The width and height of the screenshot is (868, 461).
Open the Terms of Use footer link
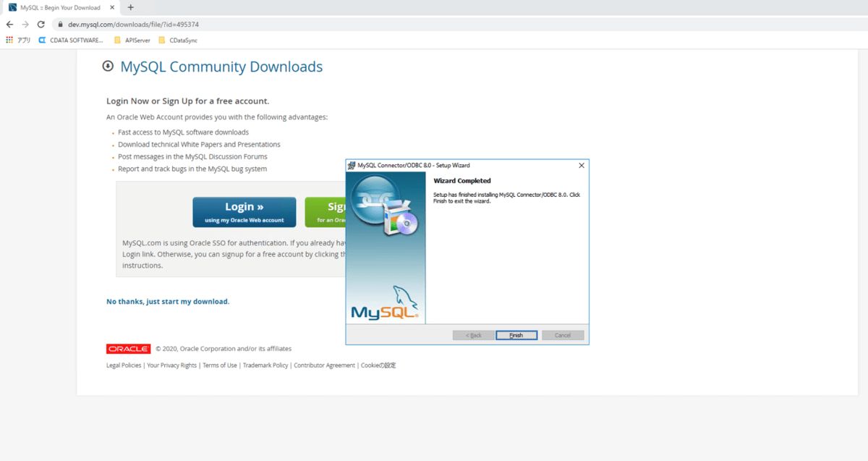click(x=220, y=365)
